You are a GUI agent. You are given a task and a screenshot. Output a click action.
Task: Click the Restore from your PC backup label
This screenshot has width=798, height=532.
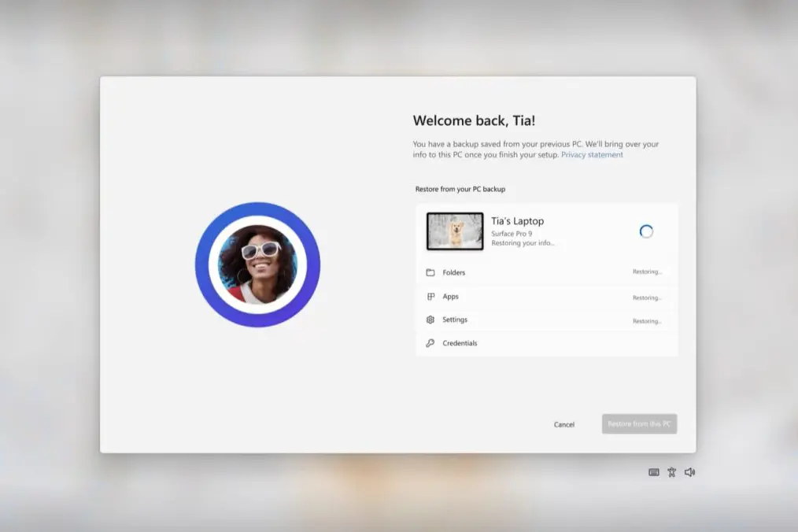point(460,189)
